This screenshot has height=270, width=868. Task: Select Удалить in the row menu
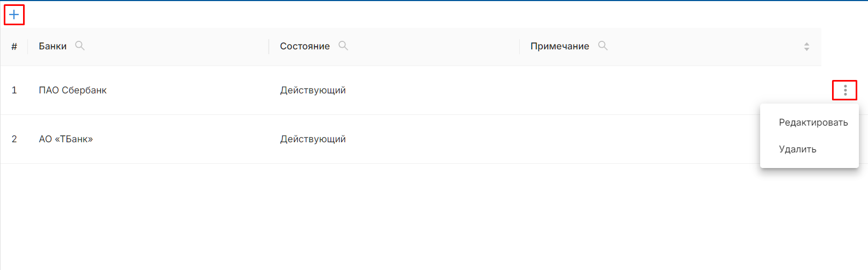(x=797, y=149)
